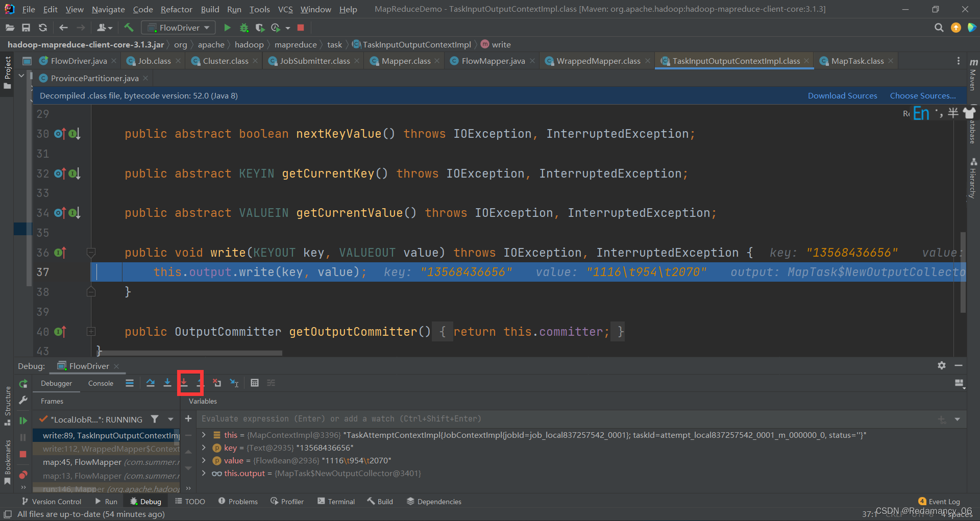Click the wrench settings icon in the debug sidebar
980x521 pixels.
23,401
